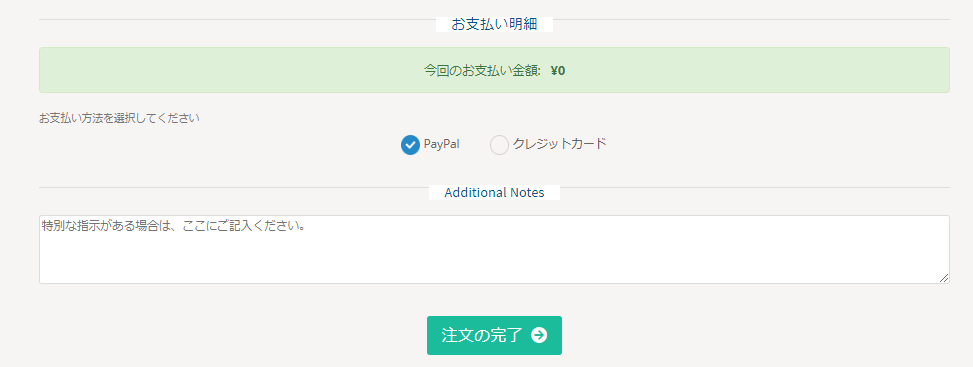Click the divider line right of Additional Notes

[x=755, y=188]
